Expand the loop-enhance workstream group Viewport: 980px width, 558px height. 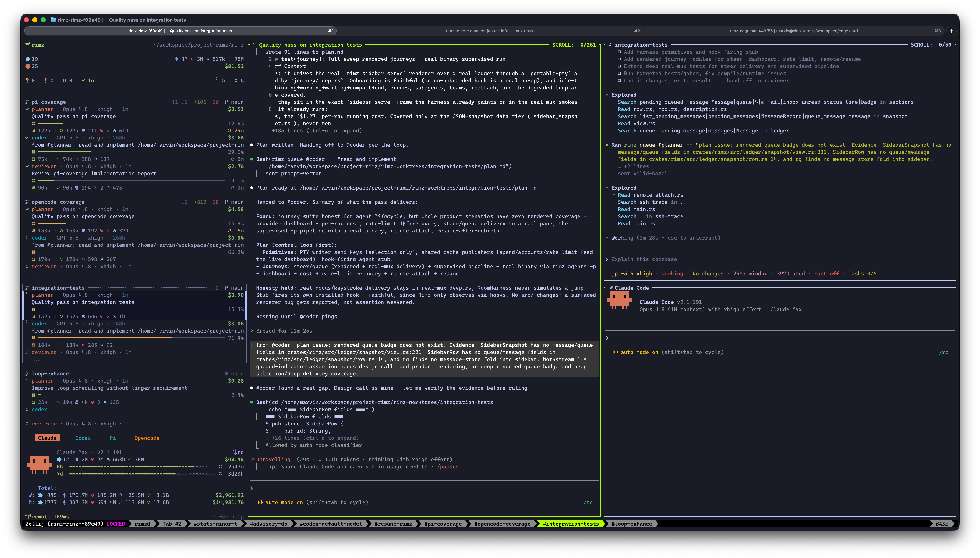pos(50,374)
